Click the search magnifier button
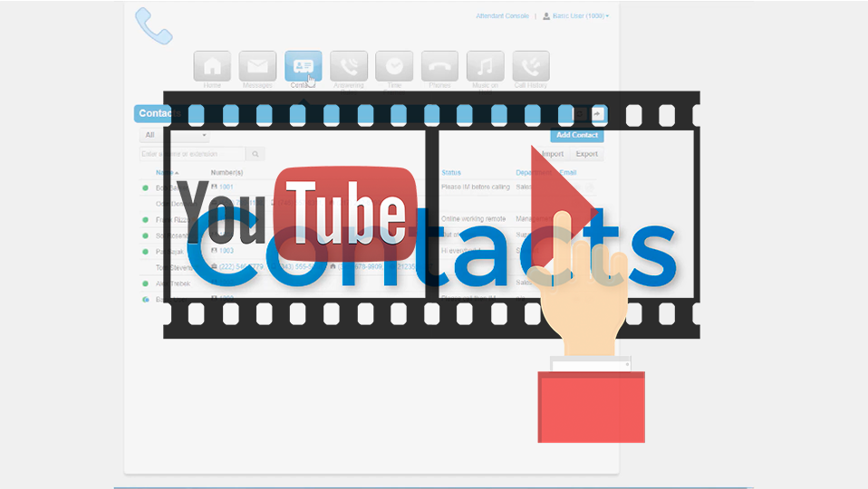Viewport: 868px width, 489px height. tap(256, 154)
